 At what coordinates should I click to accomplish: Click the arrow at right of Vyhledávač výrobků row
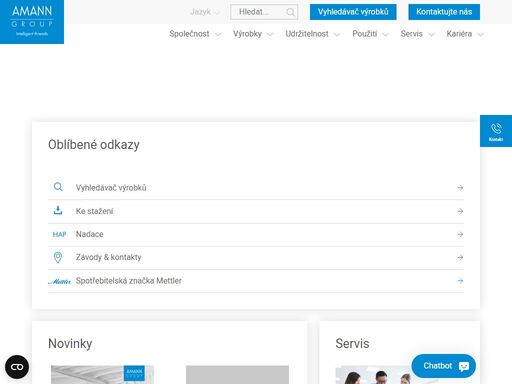tap(460, 188)
